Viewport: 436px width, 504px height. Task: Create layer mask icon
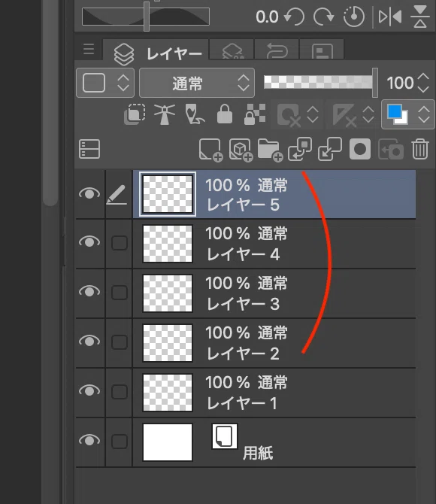point(360,149)
